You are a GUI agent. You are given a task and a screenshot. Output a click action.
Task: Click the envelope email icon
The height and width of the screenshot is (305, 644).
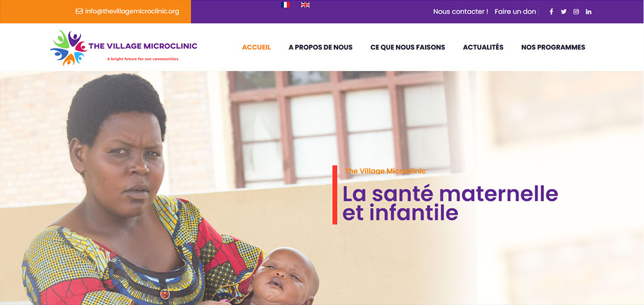79,11
